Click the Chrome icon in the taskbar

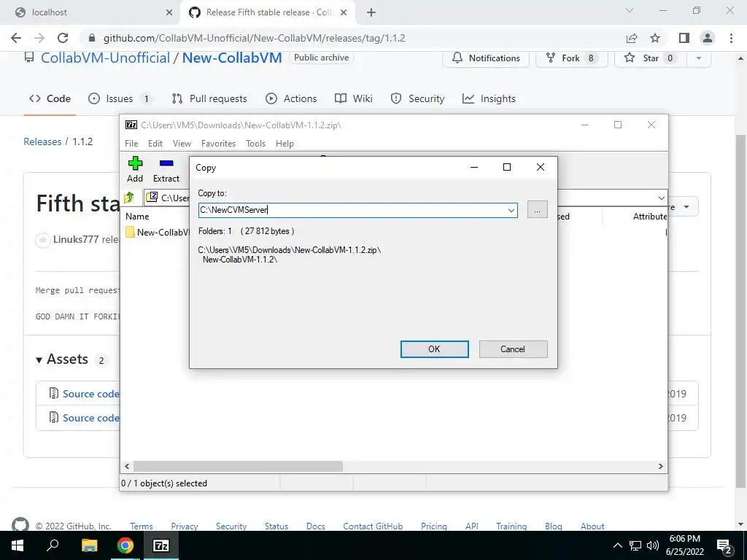125,545
